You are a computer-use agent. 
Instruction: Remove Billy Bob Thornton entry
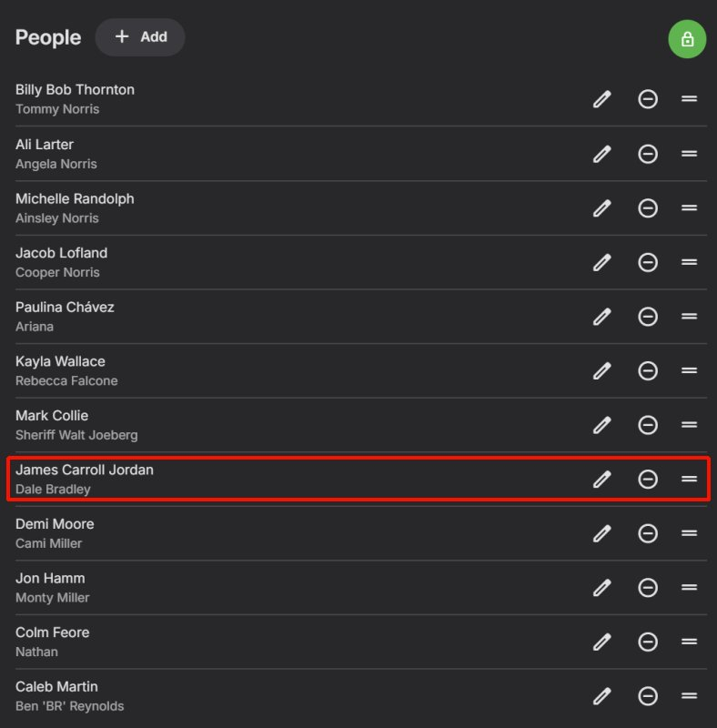pyautogui.click(x=648, y=99)
